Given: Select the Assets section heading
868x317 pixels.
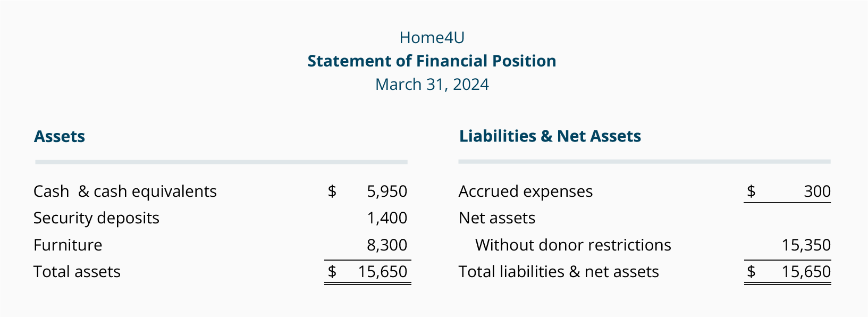Looking at the screenshot, I should (60, 137).
